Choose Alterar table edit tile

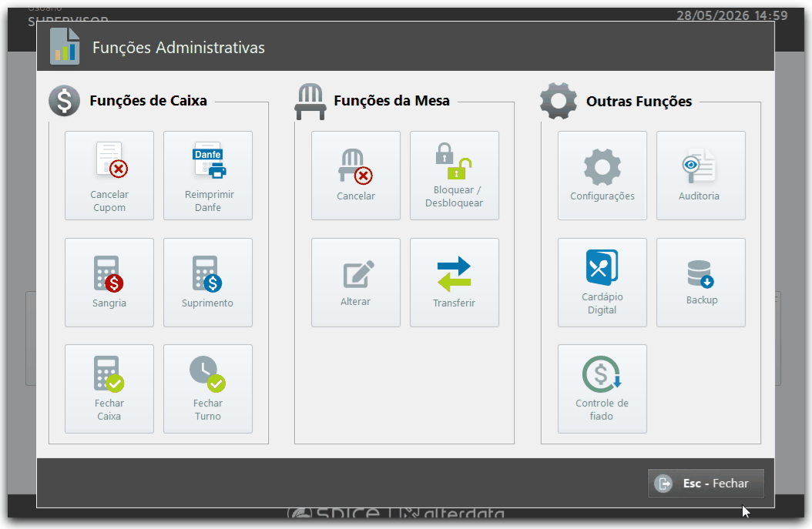356,283
